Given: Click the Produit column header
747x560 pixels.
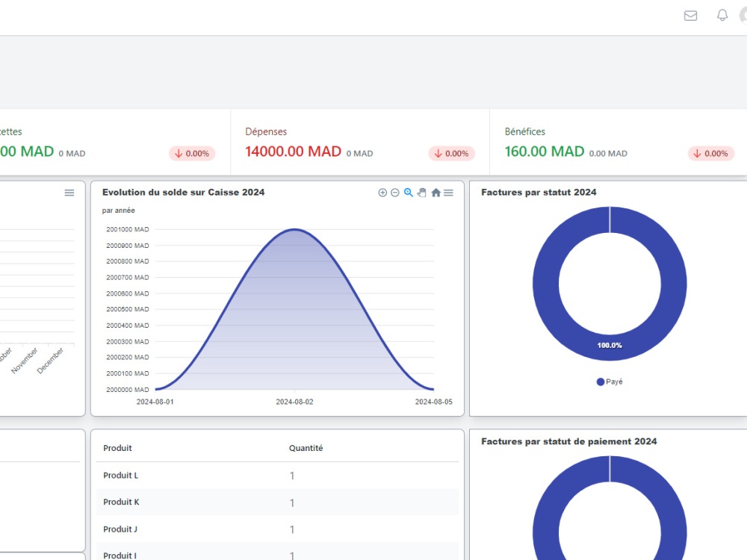Looking at the screenshot, I should tap(118, 448).
